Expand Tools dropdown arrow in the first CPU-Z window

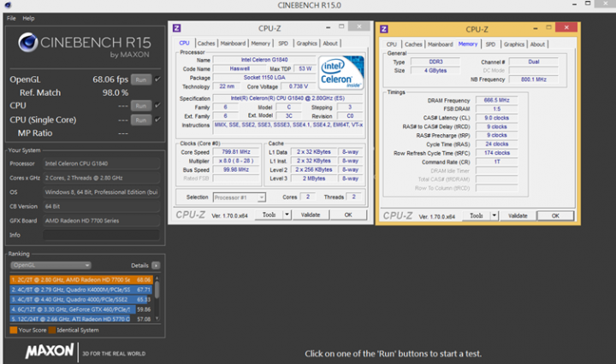click(x=287, y=214)
